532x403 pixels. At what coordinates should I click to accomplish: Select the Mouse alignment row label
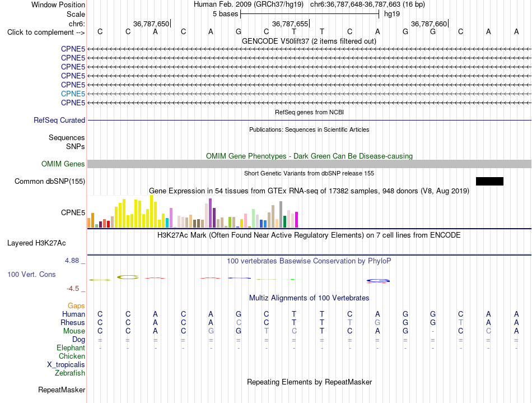click(74, 331)
